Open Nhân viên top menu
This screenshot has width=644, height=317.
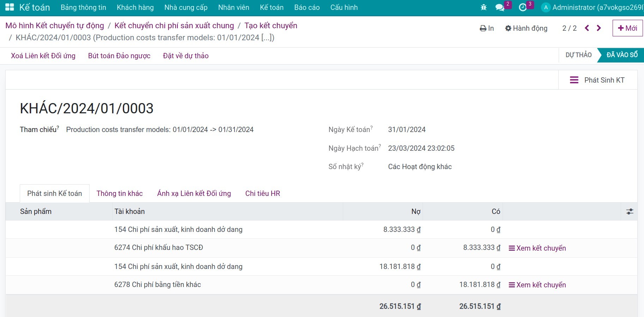(233, 7)
